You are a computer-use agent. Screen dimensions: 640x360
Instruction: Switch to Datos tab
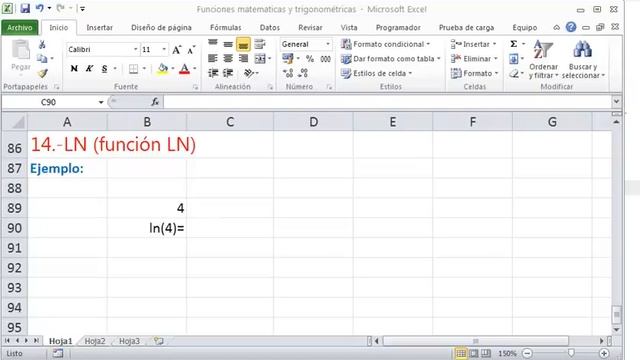tap(270, 27)
